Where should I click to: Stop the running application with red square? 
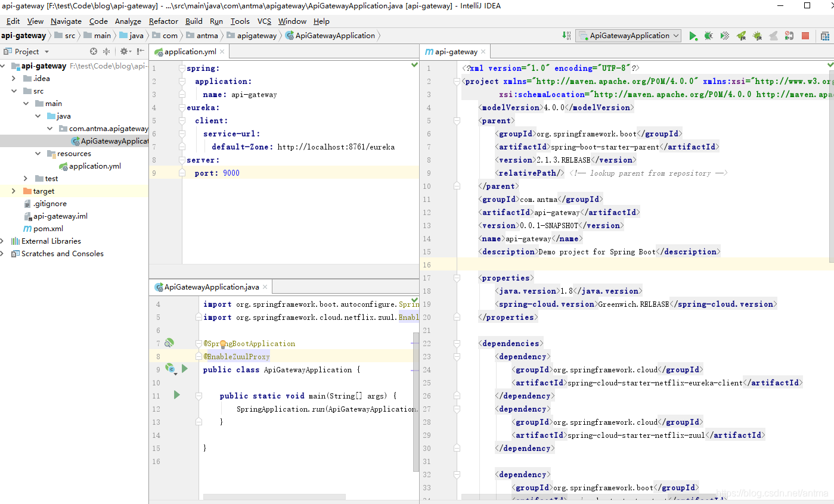[x=805, y=36]
